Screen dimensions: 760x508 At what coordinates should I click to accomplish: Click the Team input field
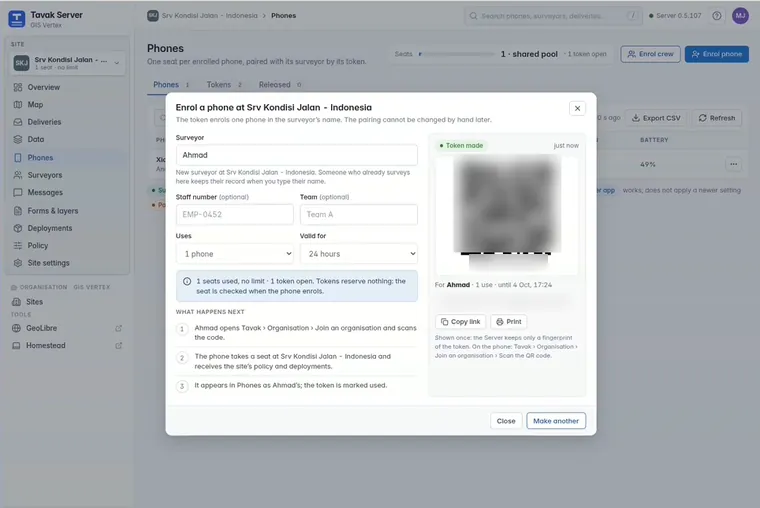[x=359, y=214]
